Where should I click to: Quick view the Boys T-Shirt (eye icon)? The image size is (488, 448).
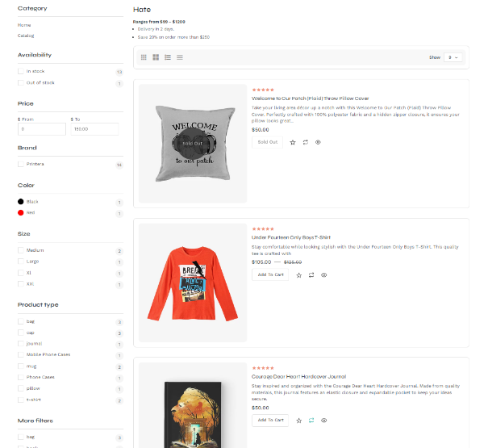324,275
